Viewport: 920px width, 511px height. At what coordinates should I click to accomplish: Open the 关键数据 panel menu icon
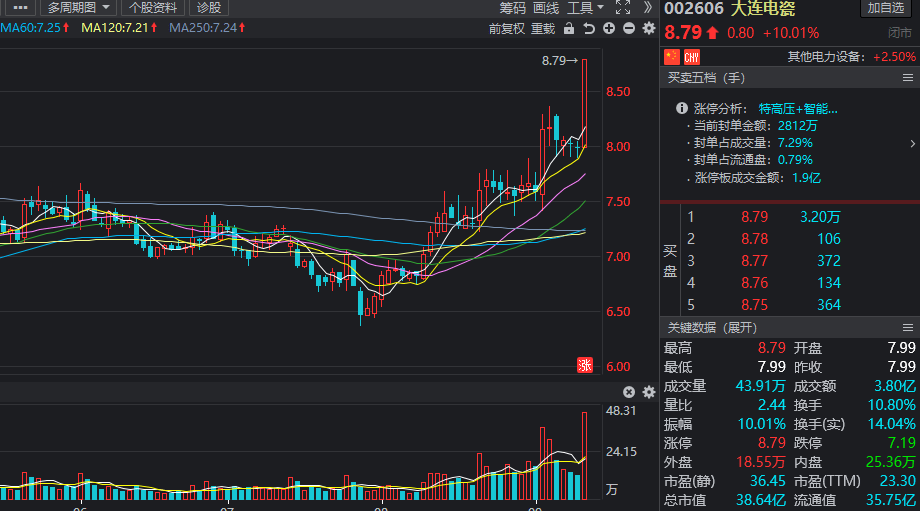click(x=909, y=328)
